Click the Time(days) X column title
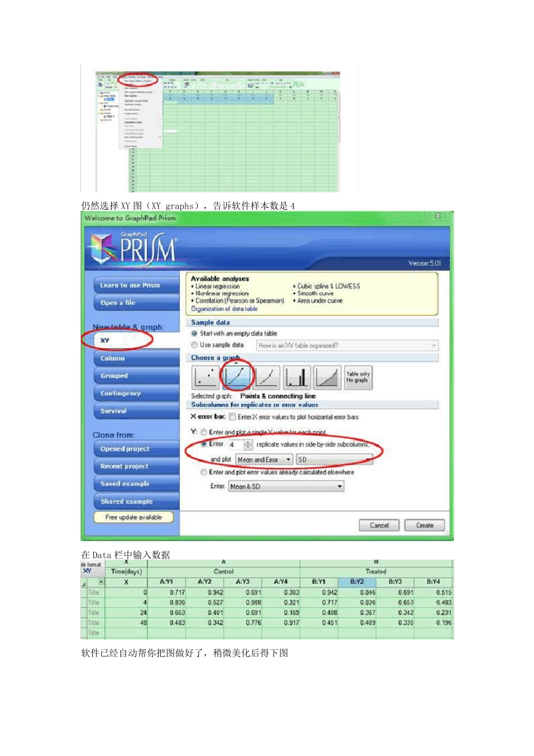Screen dimensions: 534x756 126,571
